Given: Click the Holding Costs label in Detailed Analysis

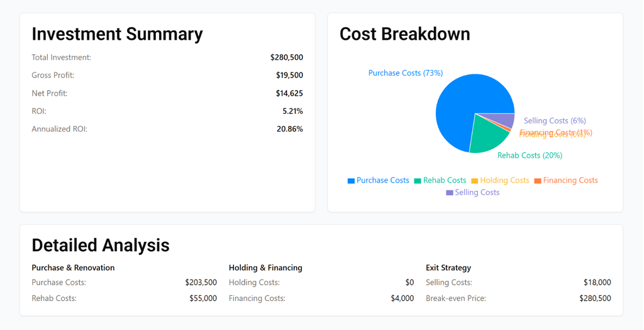Looking at the screenshot, I should tap(254, 282).
